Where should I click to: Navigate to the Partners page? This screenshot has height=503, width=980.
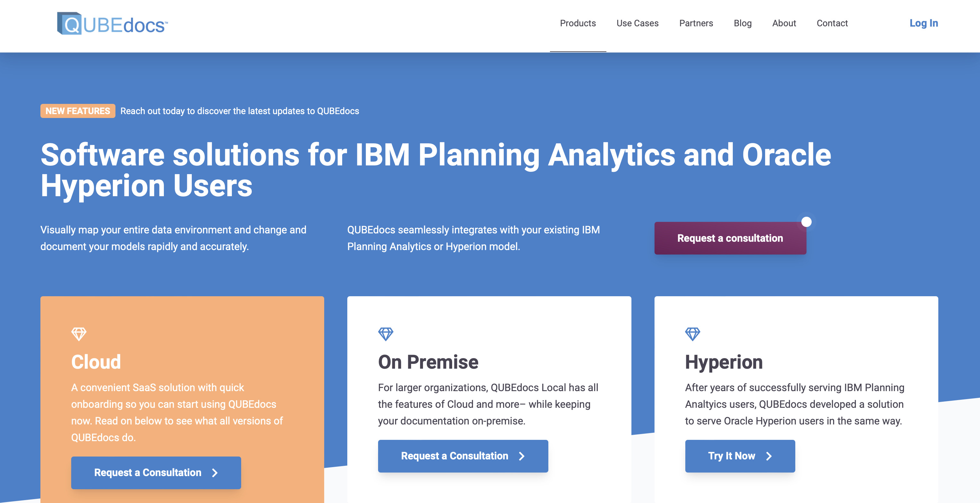(696, 23)
